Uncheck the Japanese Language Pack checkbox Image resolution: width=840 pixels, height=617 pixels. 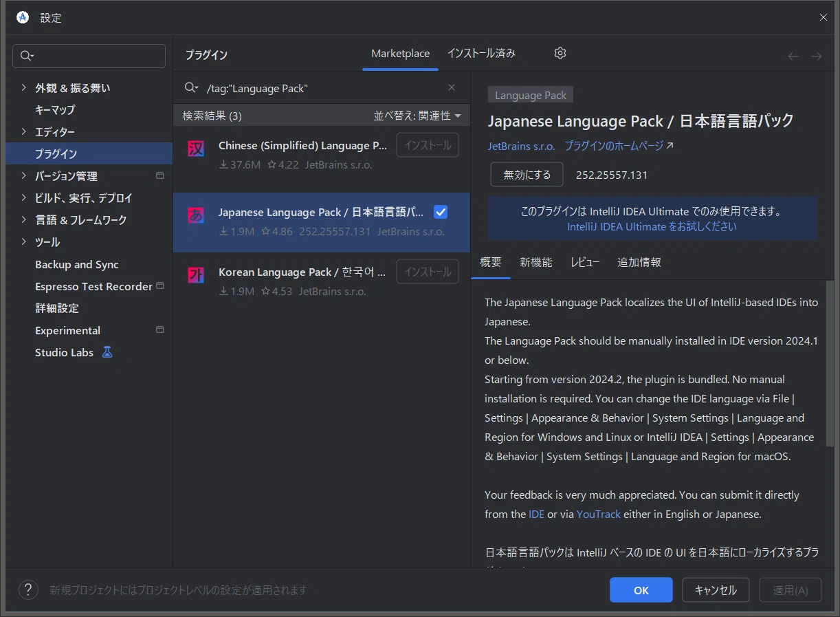(x=441, y=212)
